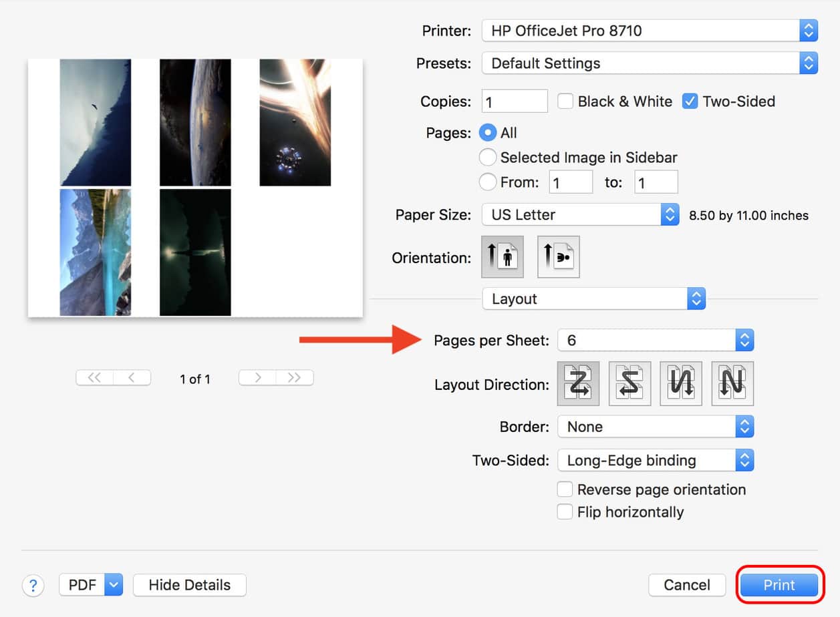Open the Layout options section dropdown
The image size is (840, 617).
pyautogui.click(x=594, y=299)
